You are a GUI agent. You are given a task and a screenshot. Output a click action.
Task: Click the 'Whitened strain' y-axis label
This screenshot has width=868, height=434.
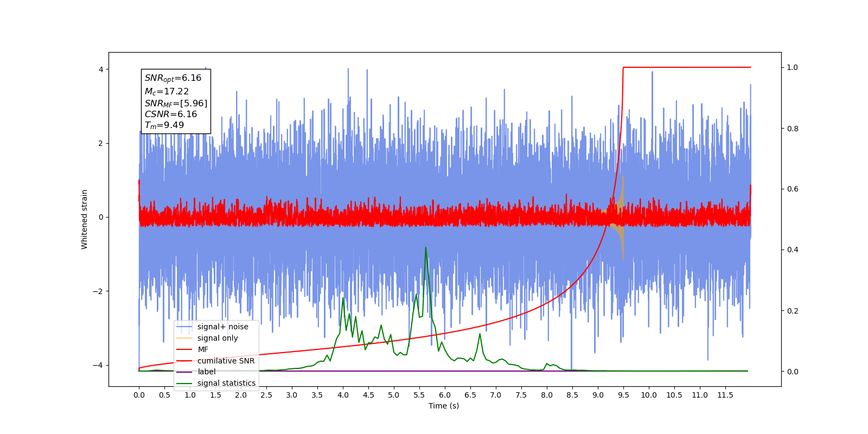click(x=85, y=219)
